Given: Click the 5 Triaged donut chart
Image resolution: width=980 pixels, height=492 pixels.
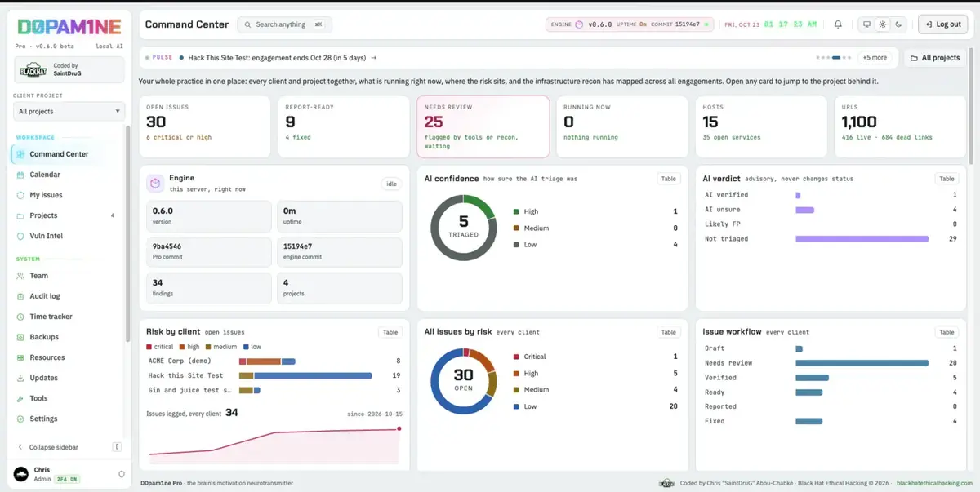Looking at the screenshot, I should click(x=463, y=227).
